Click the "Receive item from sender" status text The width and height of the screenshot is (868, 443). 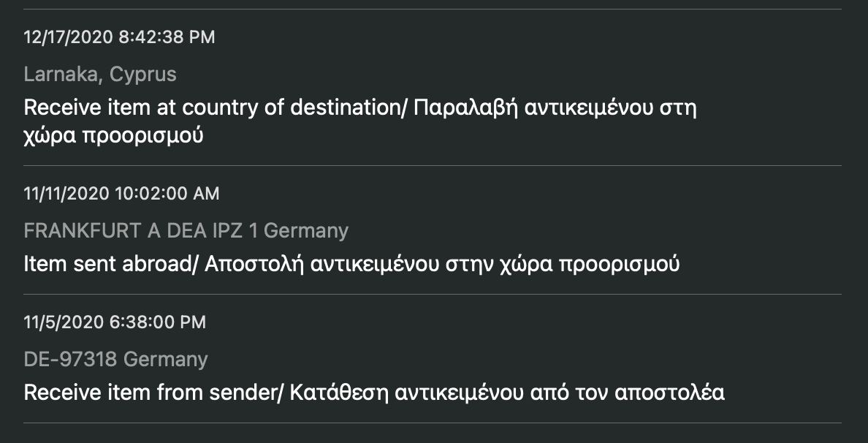click(151, 393)
